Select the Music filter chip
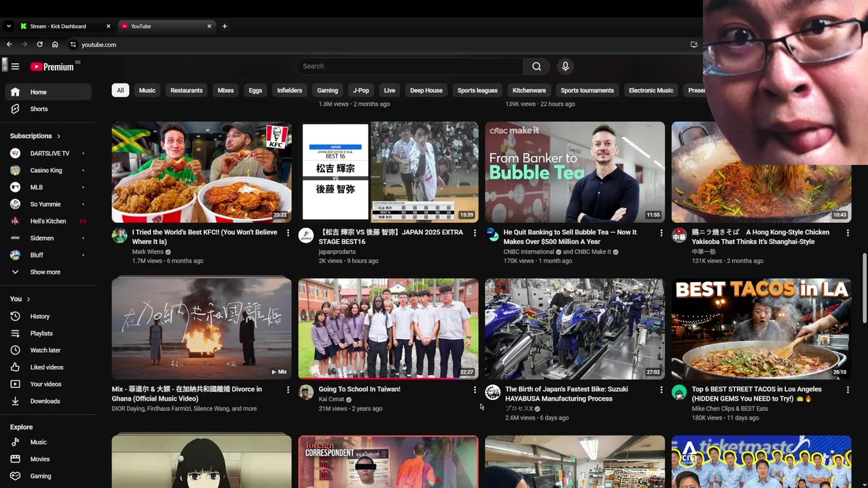Viewport: 868px width, 488px height. point(147,90)
